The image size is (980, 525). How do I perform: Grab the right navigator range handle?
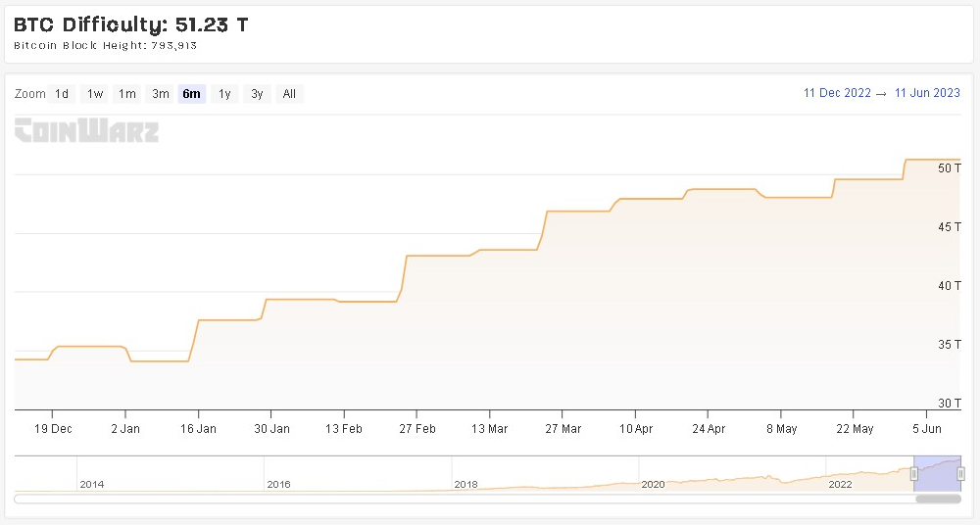(960, 474)
